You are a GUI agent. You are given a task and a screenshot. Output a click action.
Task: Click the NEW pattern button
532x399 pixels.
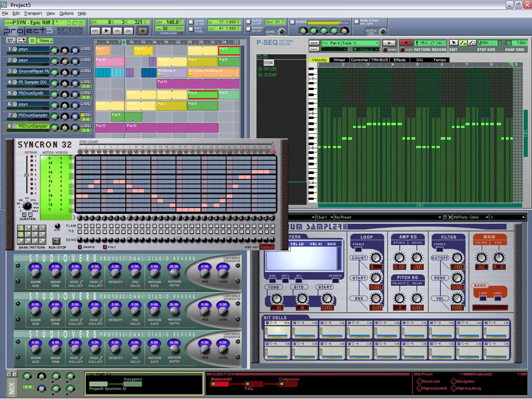(314, 43)
